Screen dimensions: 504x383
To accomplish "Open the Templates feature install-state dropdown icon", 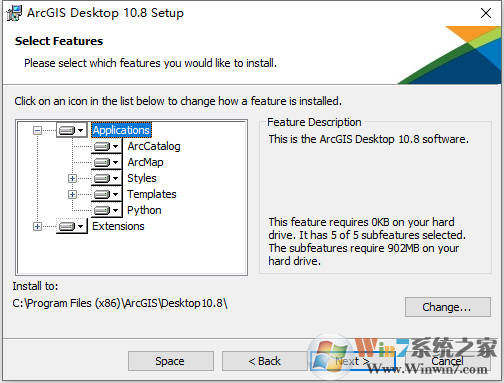I will [106, 194].
